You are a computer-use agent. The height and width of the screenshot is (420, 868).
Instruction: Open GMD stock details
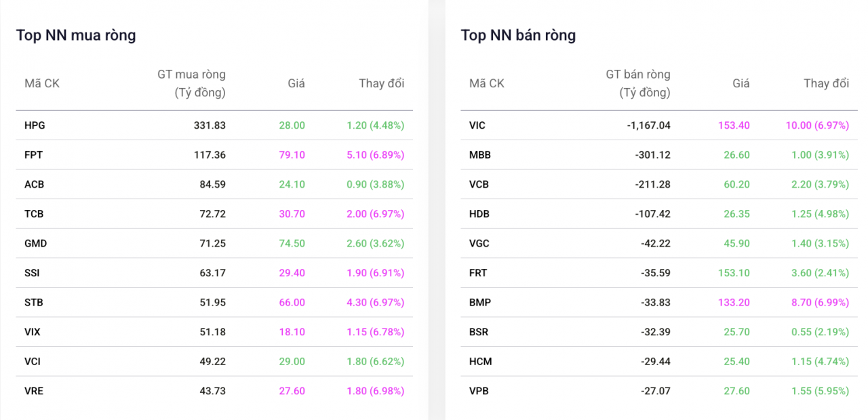coord(35,243)
